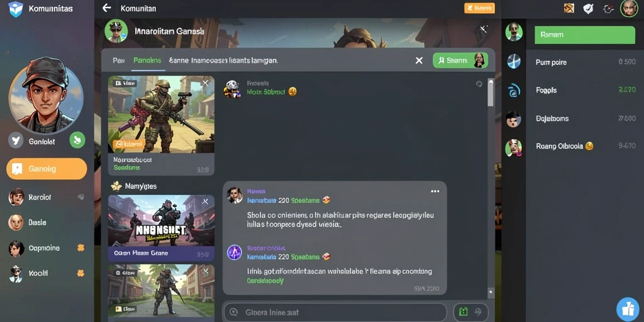
Task: Toggle the orange badge next to Opomoine
Action: [81, 248]
